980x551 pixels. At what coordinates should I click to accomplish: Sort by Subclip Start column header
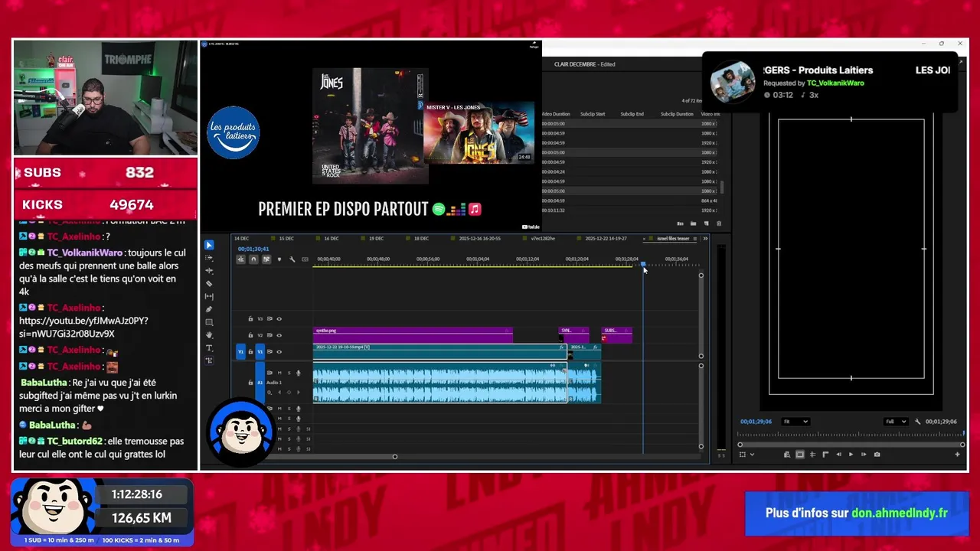593,114
